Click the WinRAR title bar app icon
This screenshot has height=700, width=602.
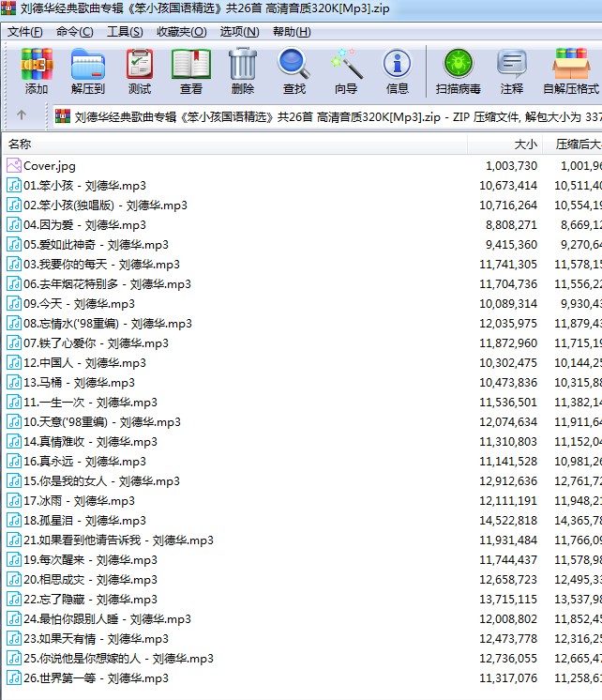click(8, 8)
